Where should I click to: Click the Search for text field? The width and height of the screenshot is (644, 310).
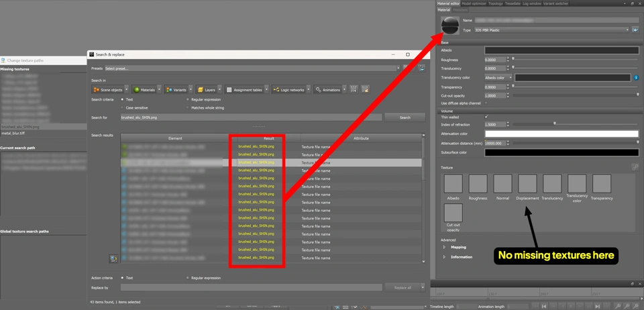tap(251, 117)
